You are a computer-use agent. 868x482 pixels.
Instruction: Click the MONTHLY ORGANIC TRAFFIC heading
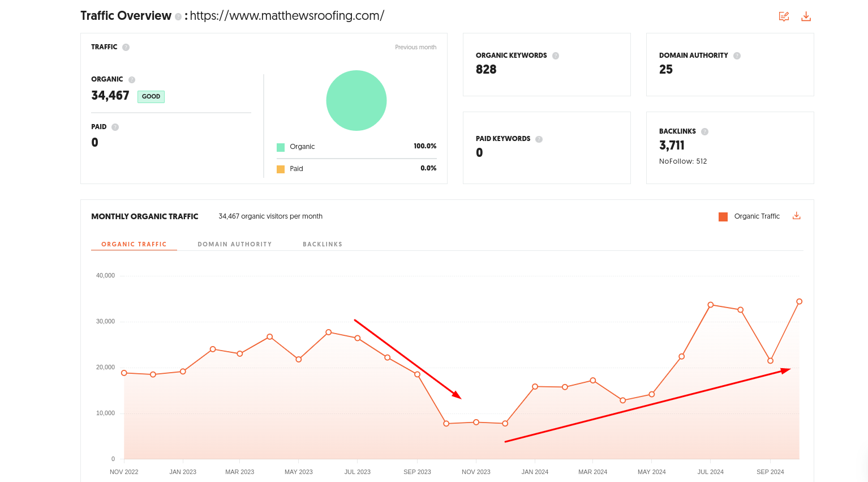pos(145,216)
